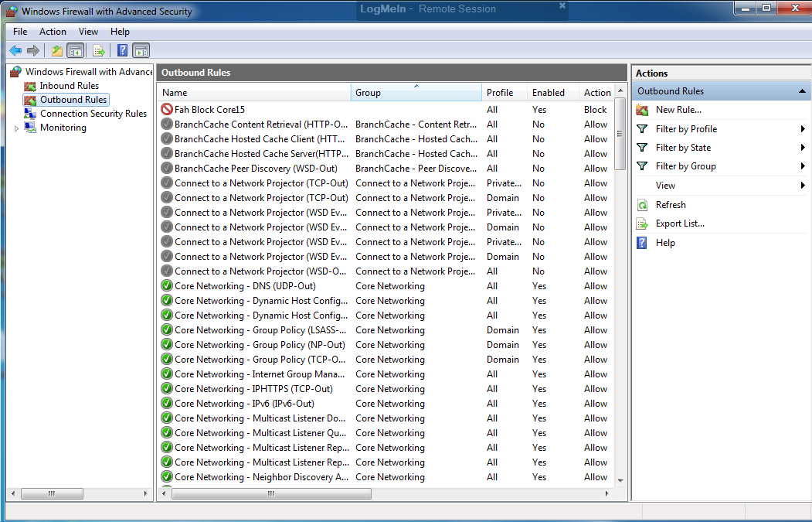Click the grey icon of BranchCache Content Retrieval rule

(x=167, y=124)
